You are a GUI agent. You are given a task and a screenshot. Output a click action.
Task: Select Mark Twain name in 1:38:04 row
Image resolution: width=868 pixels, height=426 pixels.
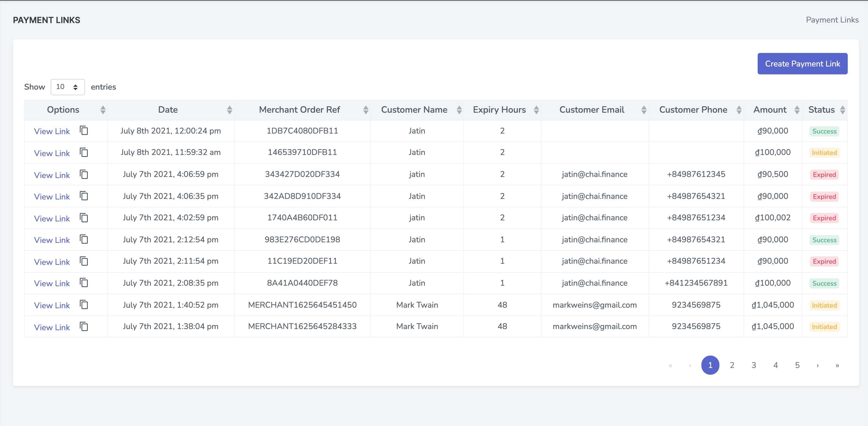click(x=417, y=327)
